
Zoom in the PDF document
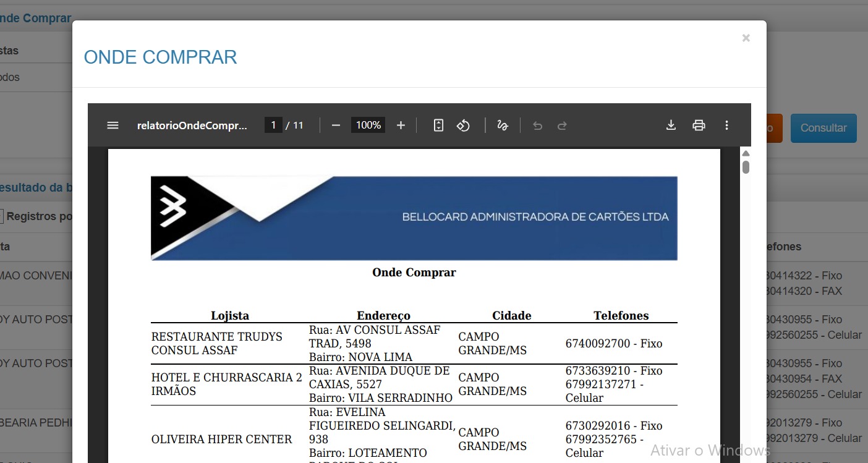pyautogui.click(x=401, y=125)
